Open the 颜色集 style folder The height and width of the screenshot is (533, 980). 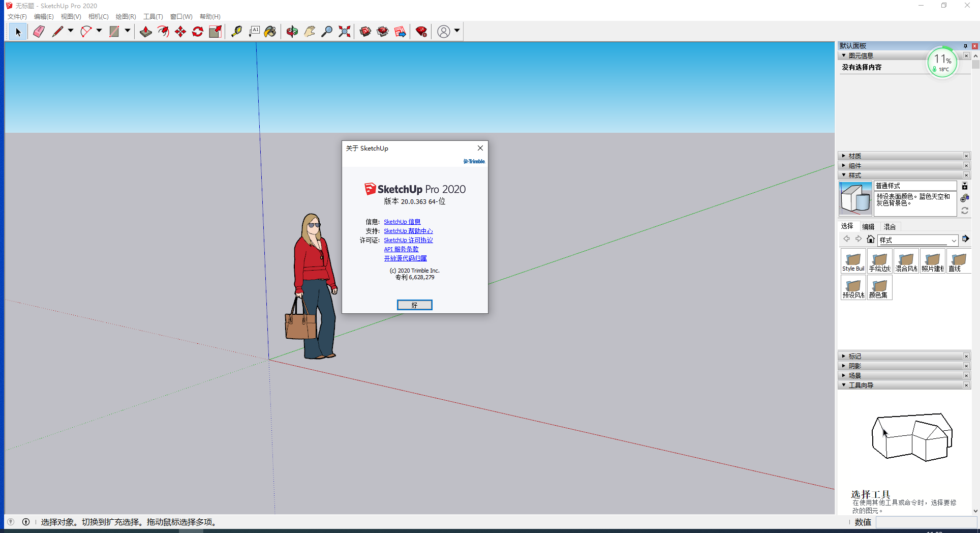tap(880, 287)
